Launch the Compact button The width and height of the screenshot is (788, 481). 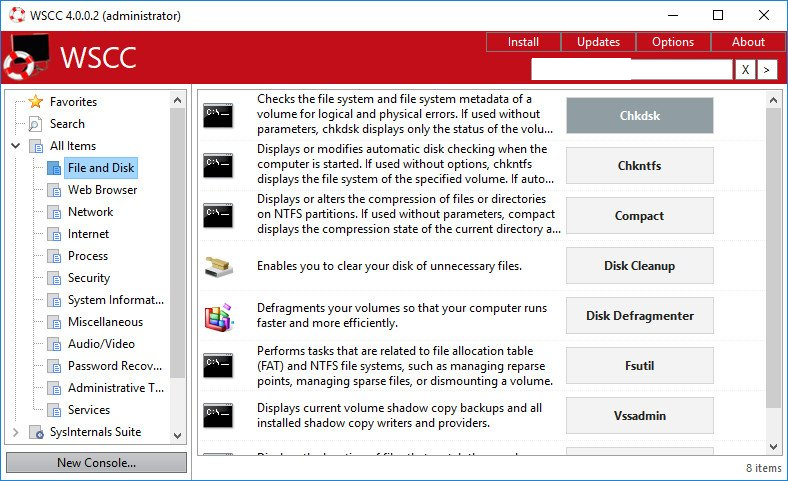[640, 216]
